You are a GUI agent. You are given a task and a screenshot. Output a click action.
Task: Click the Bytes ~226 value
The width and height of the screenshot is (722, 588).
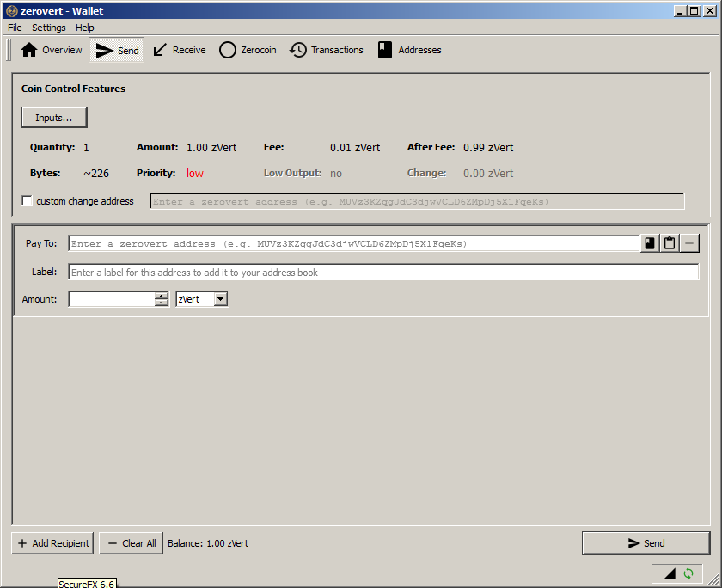[96, 173]
